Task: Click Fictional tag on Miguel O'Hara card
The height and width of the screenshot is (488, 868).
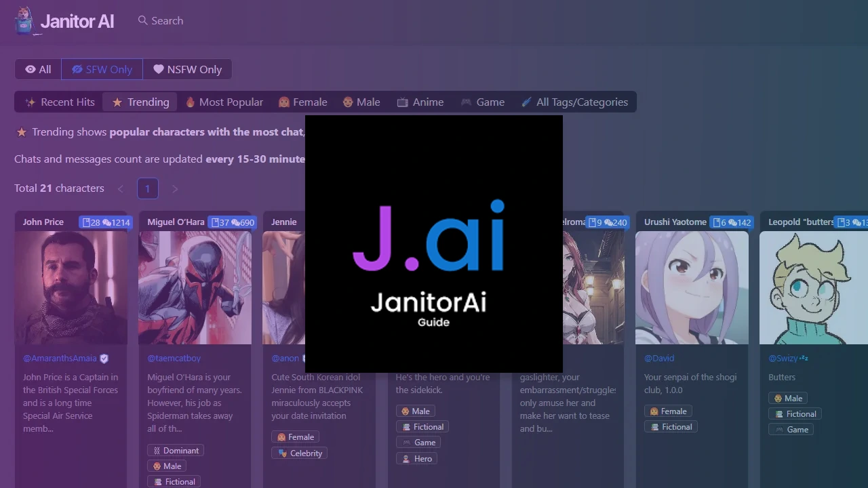Action: [174, 482]
